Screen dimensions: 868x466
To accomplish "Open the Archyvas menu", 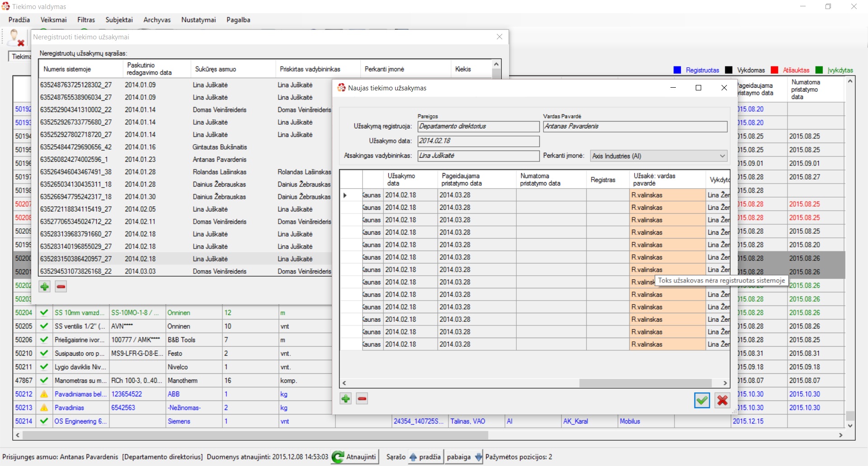I will coord(157,20).
